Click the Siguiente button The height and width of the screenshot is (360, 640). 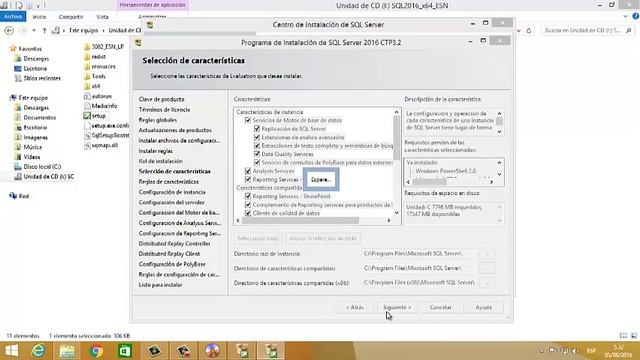397,307
